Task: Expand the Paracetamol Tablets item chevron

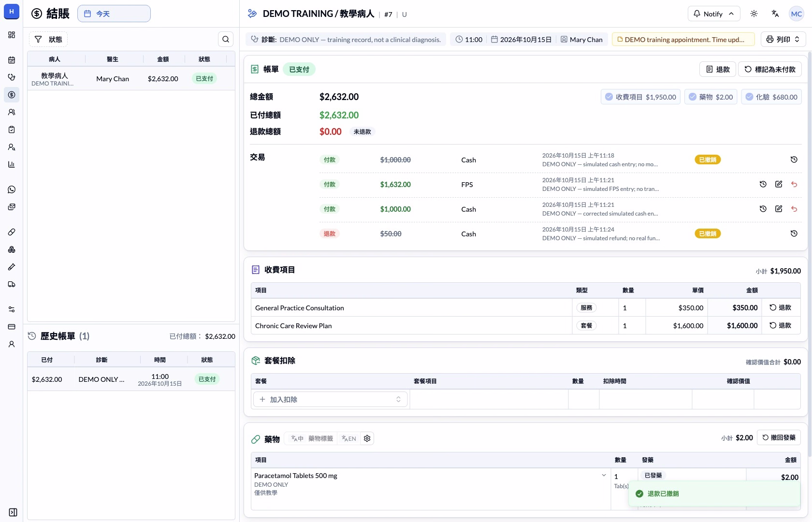Action: click(604, 476)
